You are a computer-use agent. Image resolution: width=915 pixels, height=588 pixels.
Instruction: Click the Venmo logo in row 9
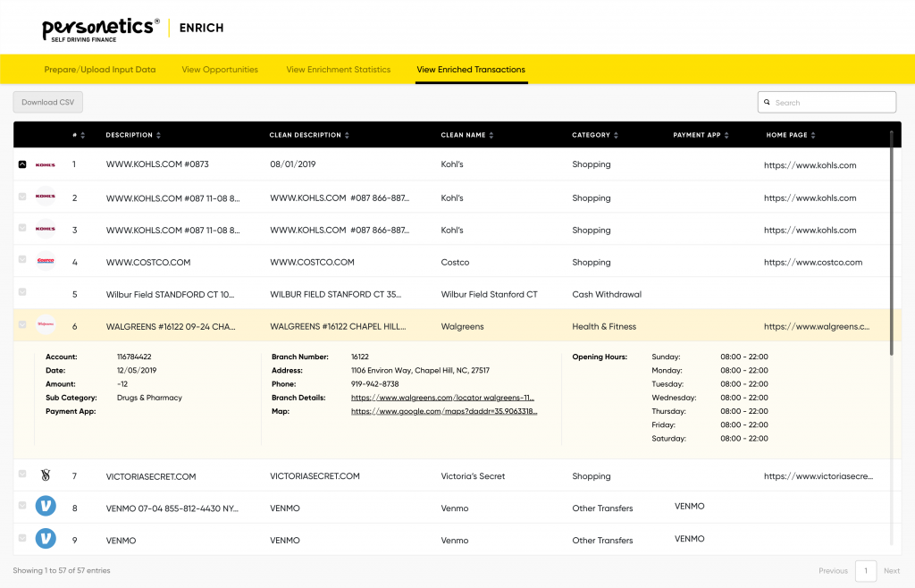click(x=46, y=538)
